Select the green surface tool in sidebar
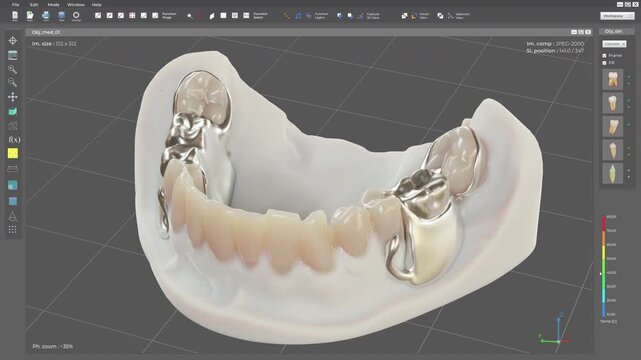 [x=13, y=112]
